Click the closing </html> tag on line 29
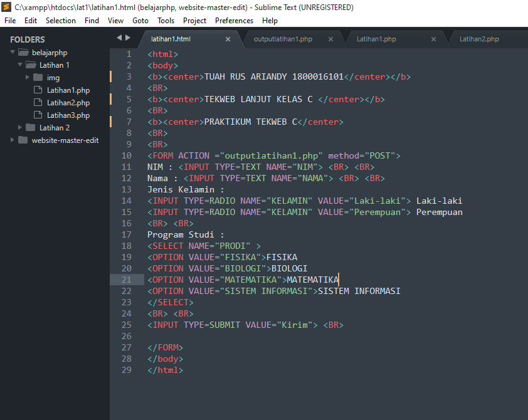Viewport: 528px width, 420px height. click(x=165, y=370)
